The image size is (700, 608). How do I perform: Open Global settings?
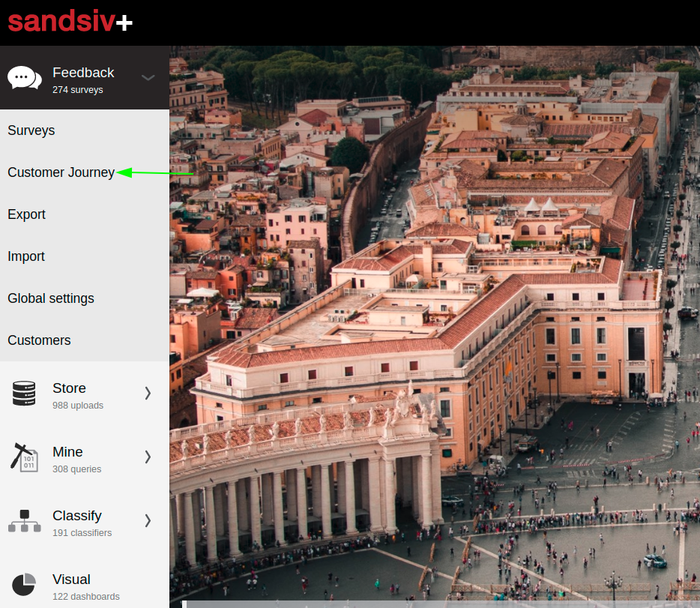click(51, 298)
